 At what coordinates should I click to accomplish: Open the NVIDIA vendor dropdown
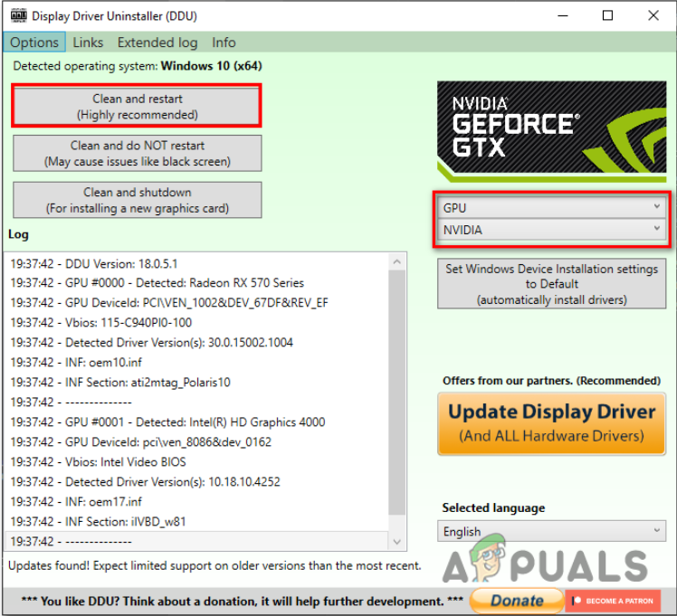tap(551, 230)
